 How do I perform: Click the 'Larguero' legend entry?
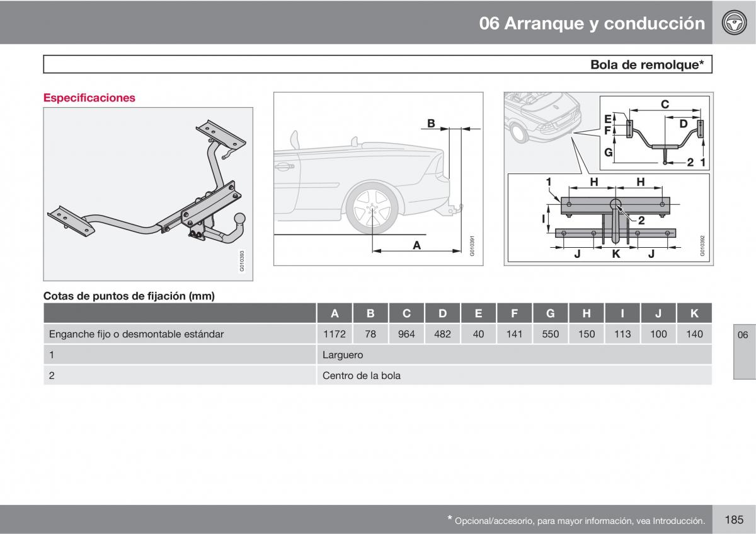click(343, 355)
